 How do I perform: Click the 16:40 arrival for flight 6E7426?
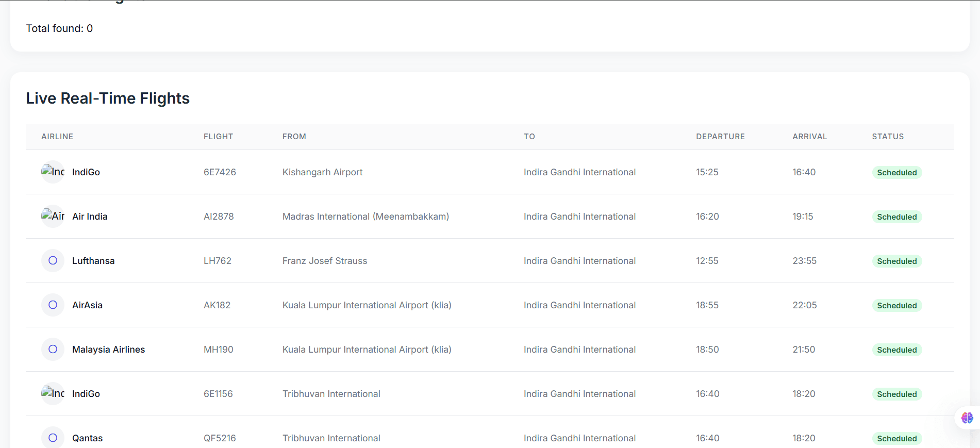pos(804,172)
